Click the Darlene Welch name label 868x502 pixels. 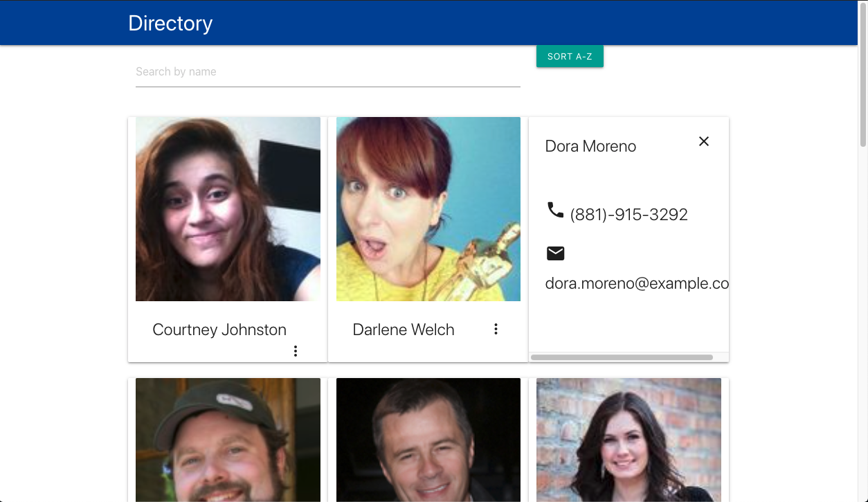(x=404, y=330)
